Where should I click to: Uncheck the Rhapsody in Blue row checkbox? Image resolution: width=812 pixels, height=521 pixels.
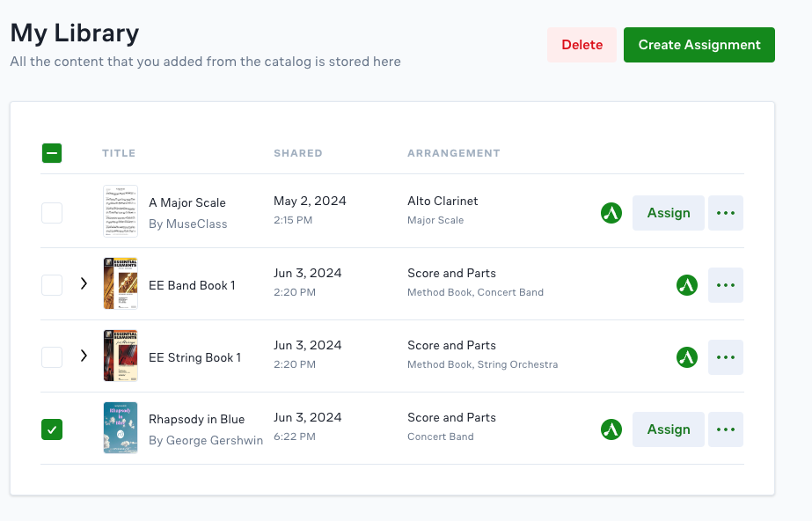tap(51, 429)
